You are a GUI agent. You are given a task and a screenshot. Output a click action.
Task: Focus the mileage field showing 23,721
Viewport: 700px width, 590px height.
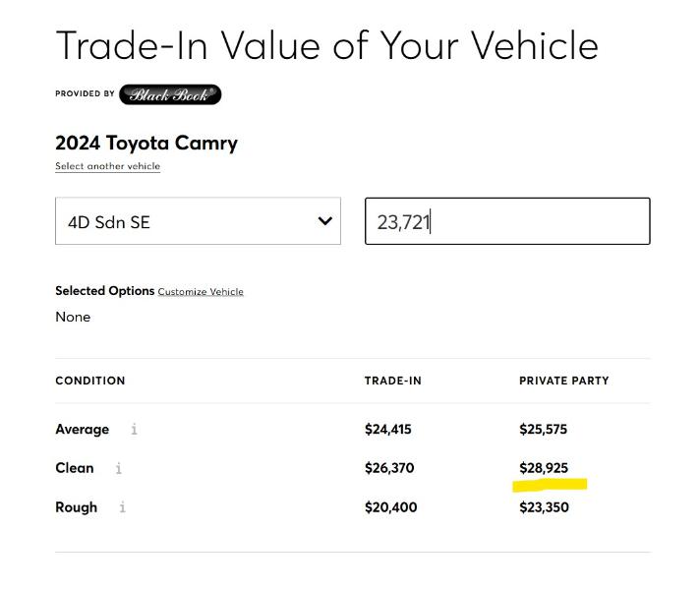(506, 221)
